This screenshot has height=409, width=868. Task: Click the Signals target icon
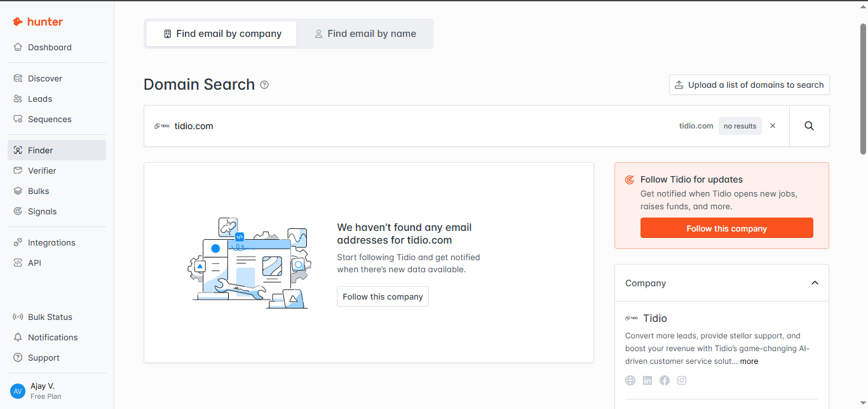[x=18, y=211]
